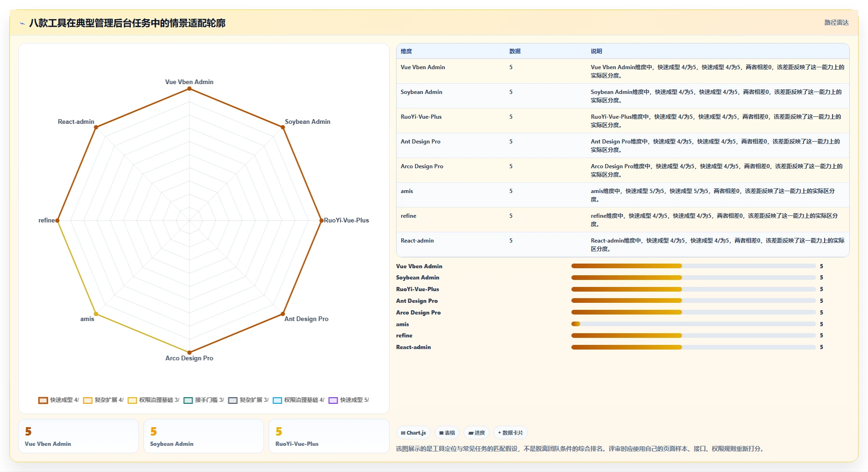Toggle the 接手门槛 3/ legend series
This screenshot has width=868, height=472.
[x=204, y=400]
